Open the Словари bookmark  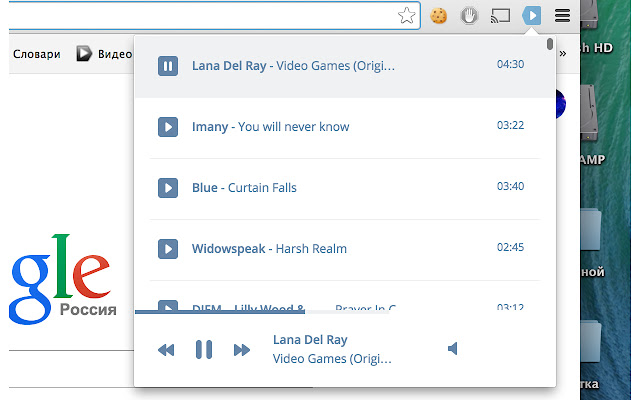37,54
